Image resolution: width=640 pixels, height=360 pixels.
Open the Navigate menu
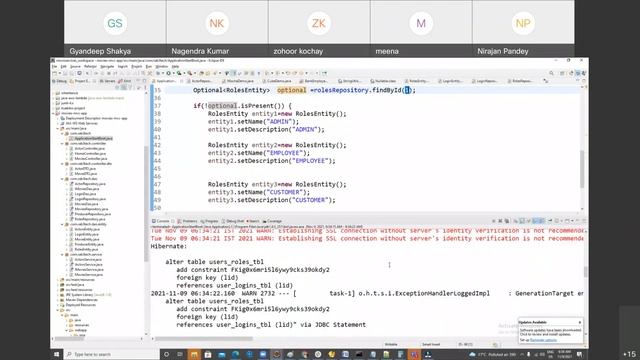(107, 67)
